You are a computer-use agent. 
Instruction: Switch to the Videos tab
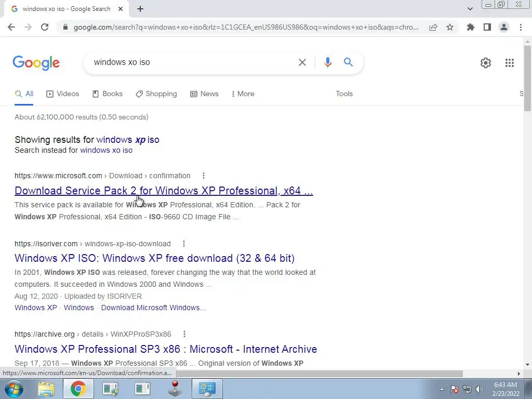point(63,94)
